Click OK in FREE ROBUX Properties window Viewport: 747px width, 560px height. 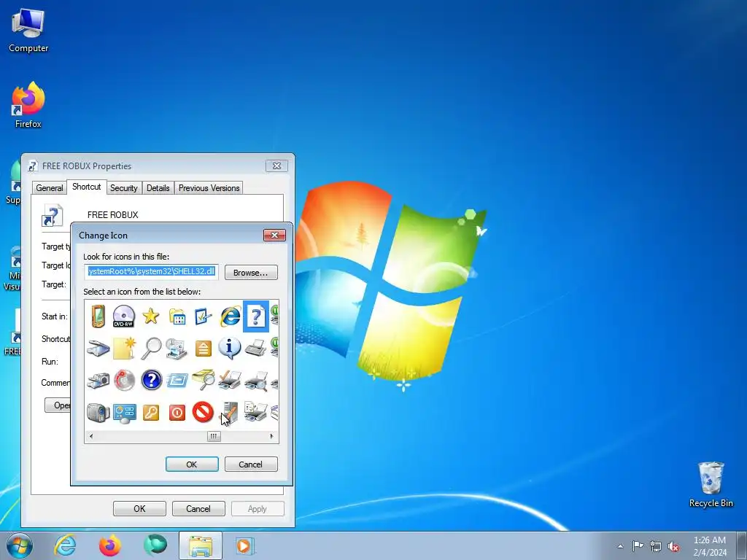click(x=139, y=508)
